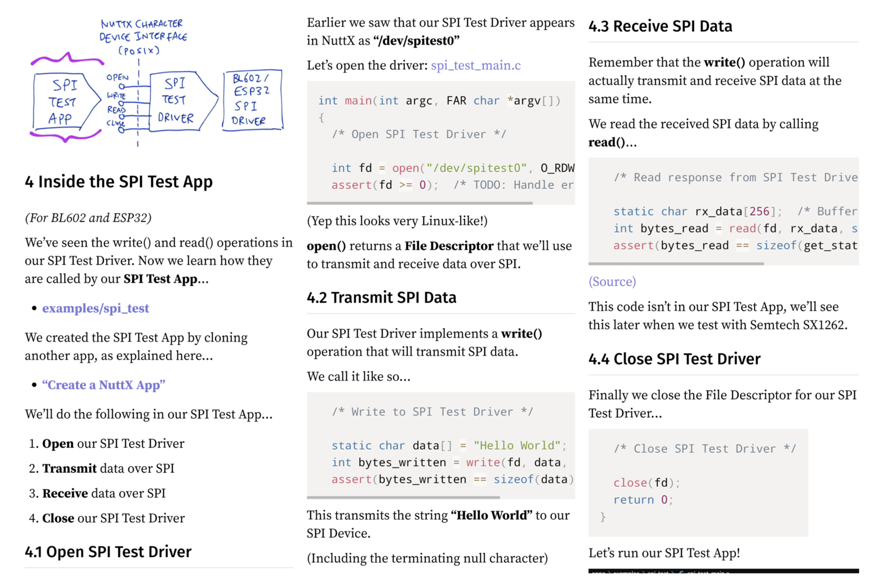
Task: Click the "4 Inside the SPI Test App" heading
Action: pyautogui.click(x=119, y=182)
